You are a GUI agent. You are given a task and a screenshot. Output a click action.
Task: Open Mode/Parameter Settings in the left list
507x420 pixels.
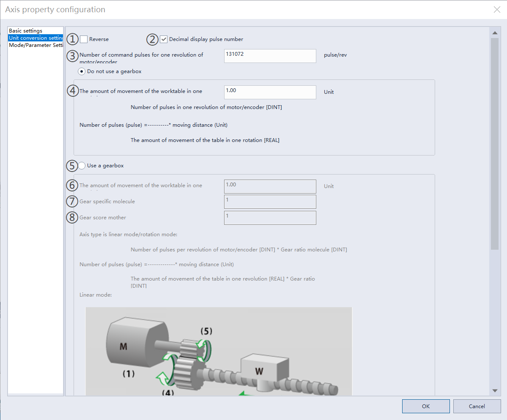pos(36,45)
